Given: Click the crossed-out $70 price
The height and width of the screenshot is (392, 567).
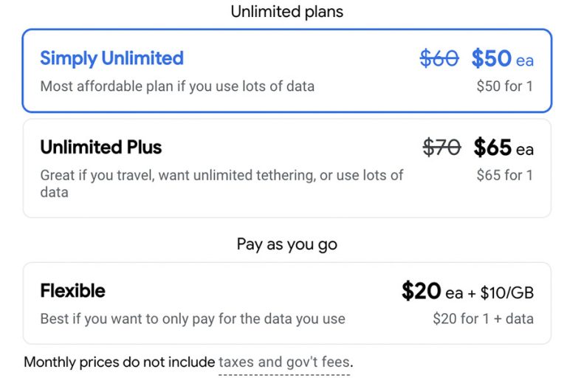Looking at the screenshot, I should click(x=441, y=148).
